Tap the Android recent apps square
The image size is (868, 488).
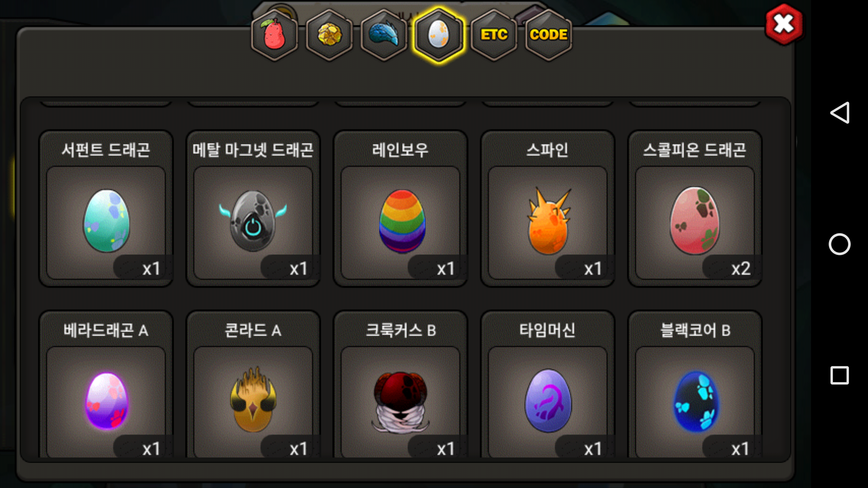pos(840,375)
